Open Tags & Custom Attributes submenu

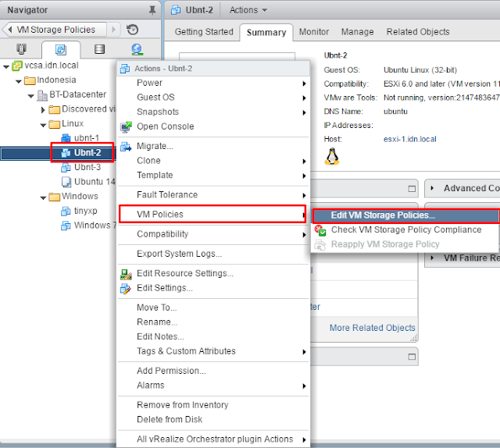(213, 351)
